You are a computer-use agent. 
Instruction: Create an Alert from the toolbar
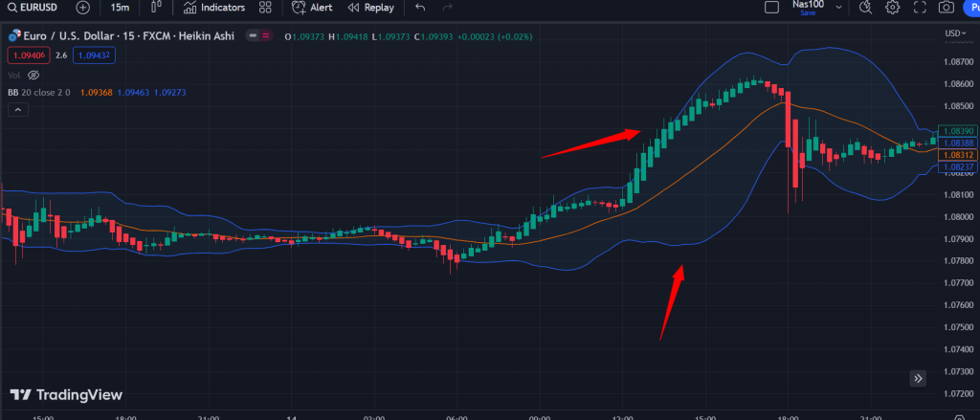(313, 8)
